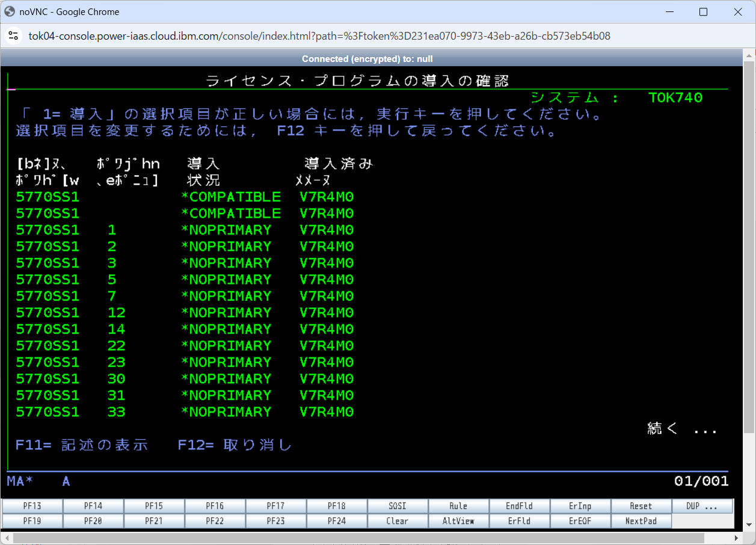Click the ErEOF button

pos(580,521)
